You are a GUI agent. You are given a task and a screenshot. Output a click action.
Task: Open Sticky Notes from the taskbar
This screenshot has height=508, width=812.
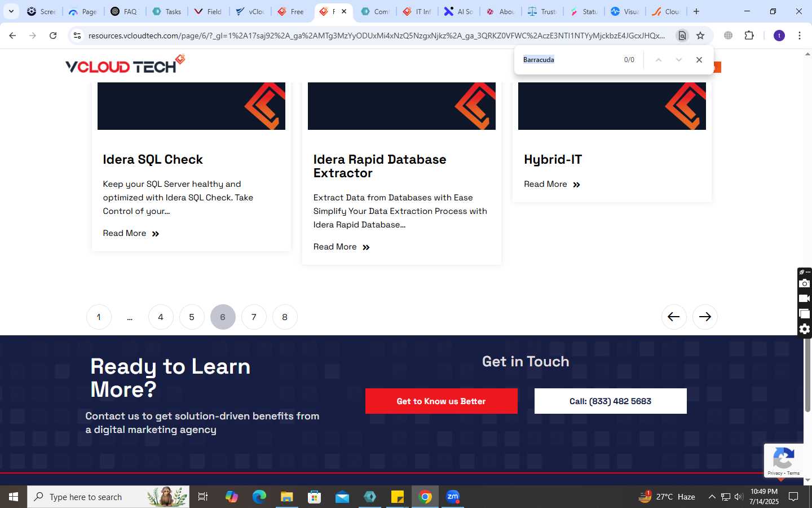pos(398,497)
